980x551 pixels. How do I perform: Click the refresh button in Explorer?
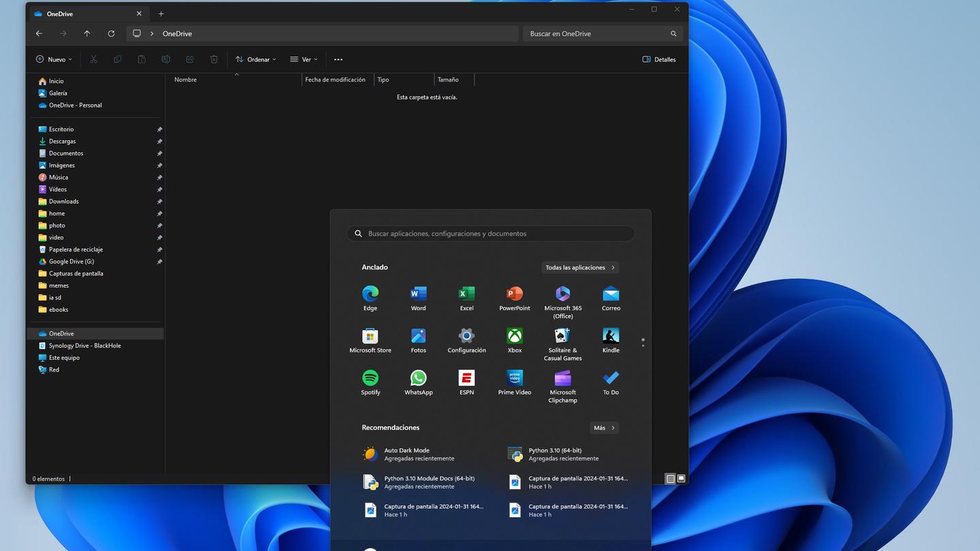(111, 33)
